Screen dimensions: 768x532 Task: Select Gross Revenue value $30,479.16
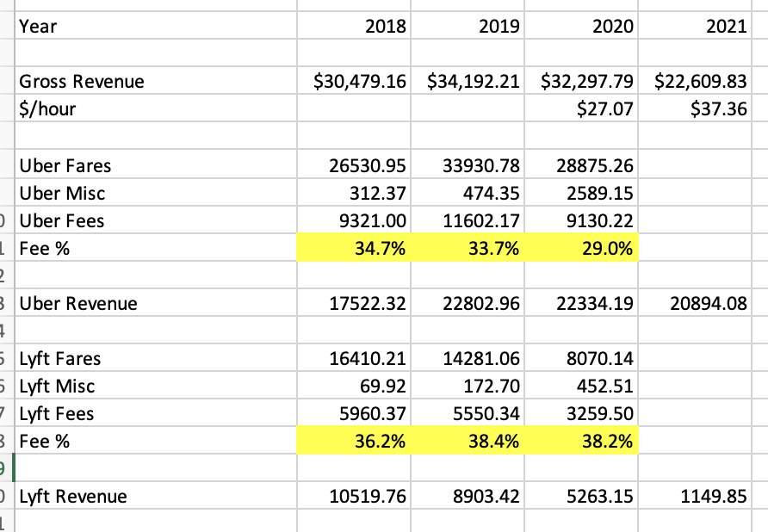click(x=354, y=81)
